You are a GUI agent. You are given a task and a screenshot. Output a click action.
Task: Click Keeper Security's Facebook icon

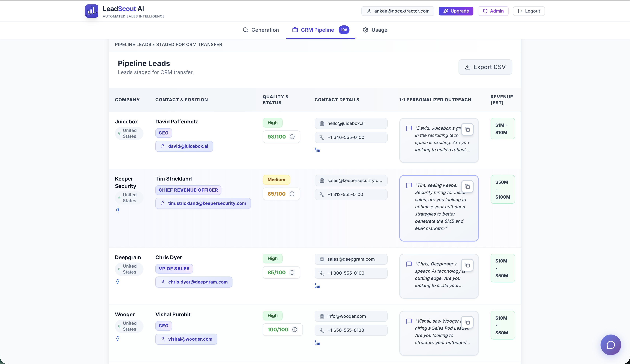[x=118, y=210]
